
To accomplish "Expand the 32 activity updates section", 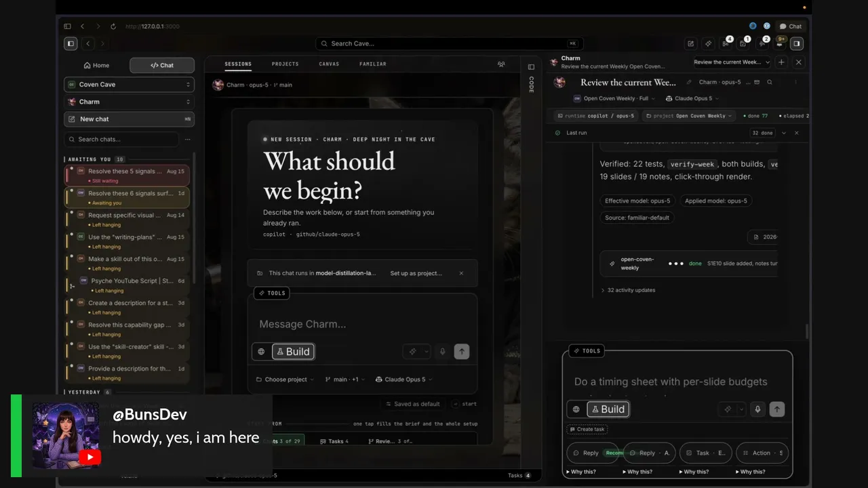I will pyautogui.click(x=628, y=290).
